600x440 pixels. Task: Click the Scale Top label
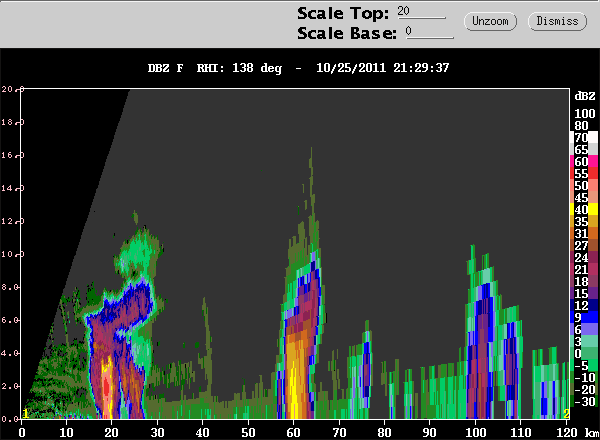coord(343,14)
